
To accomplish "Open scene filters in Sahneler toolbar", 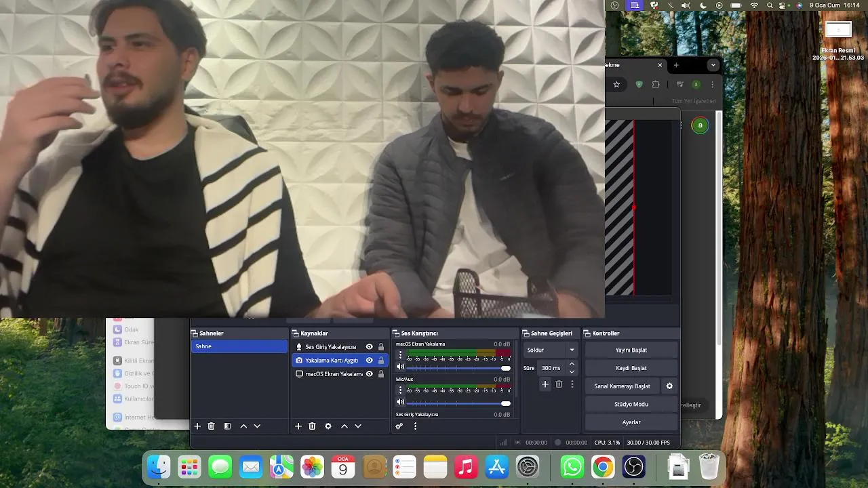I will (x=227, y=426).
